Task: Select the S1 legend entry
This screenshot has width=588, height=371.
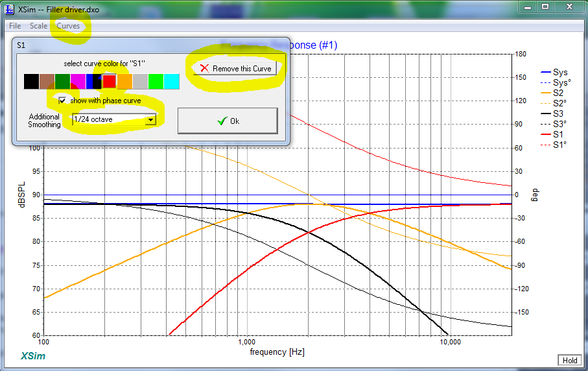Action: [x=552, y=134]
